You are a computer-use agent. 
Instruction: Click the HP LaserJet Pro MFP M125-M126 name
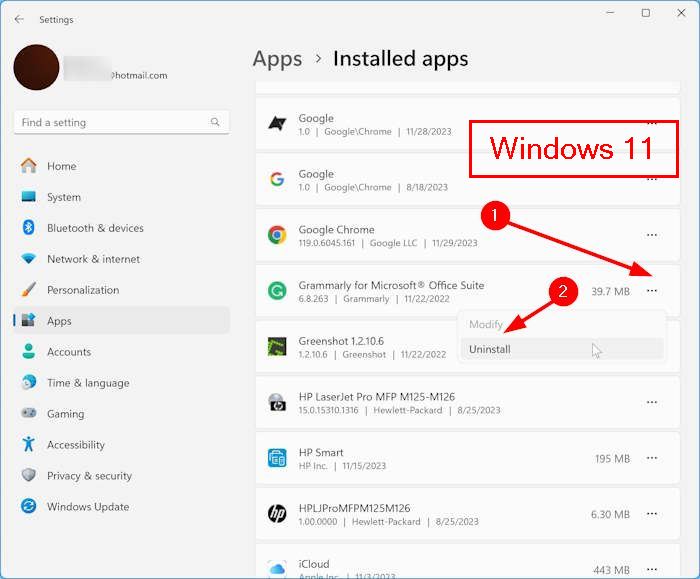click(x=376, y=397)
